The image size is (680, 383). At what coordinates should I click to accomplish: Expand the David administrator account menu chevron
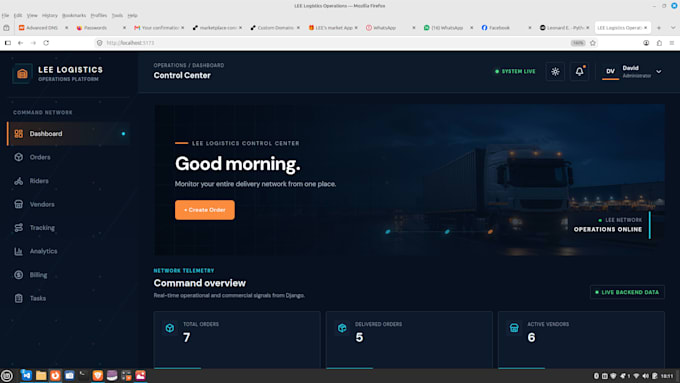(x=659, y=72)
